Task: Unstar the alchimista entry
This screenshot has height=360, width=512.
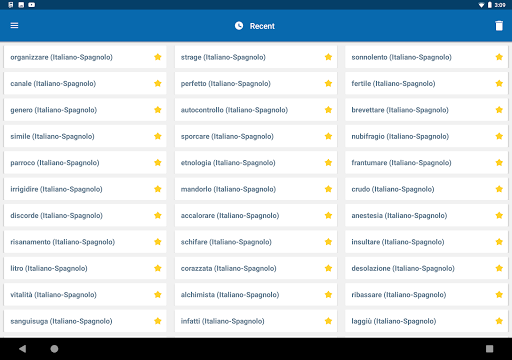Action: [328, 294]
